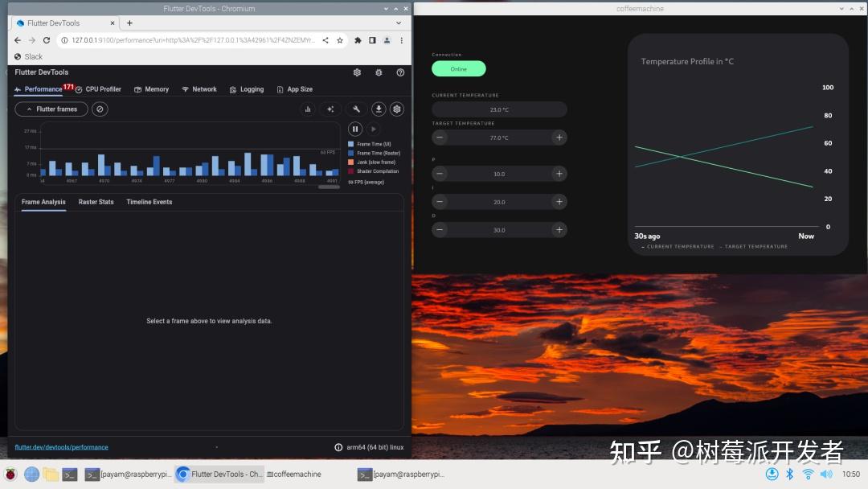Increase target temperature with plus stepper
The height and width of the screenshot is (489, 868).
[x=559, y=137]
